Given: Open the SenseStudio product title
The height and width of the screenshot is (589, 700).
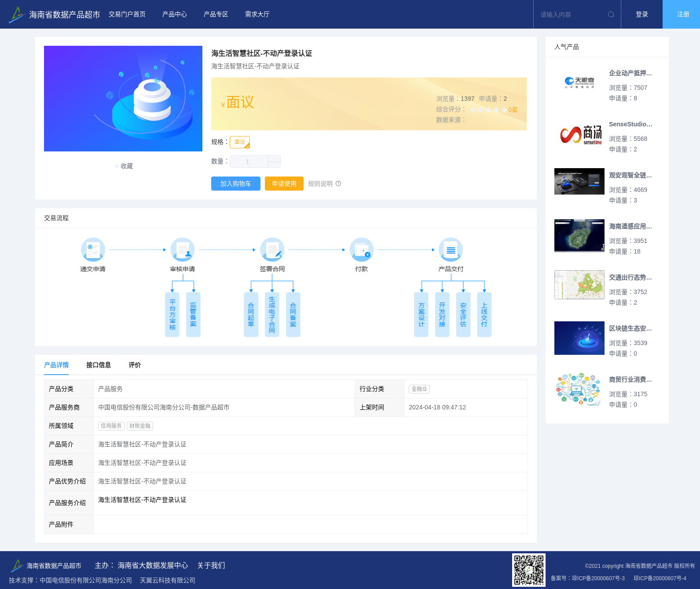Looking at the screenshot, I should tap(630, 124).
